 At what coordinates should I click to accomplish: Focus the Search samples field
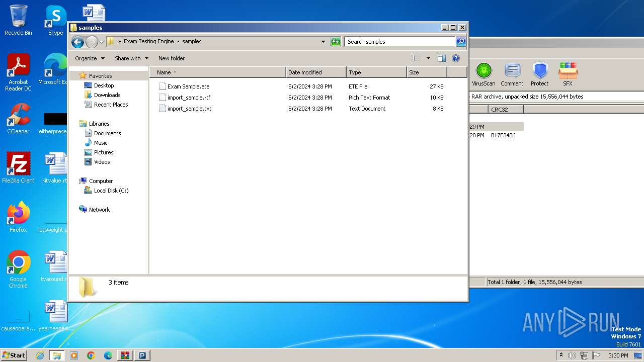(x=400, y=42)
